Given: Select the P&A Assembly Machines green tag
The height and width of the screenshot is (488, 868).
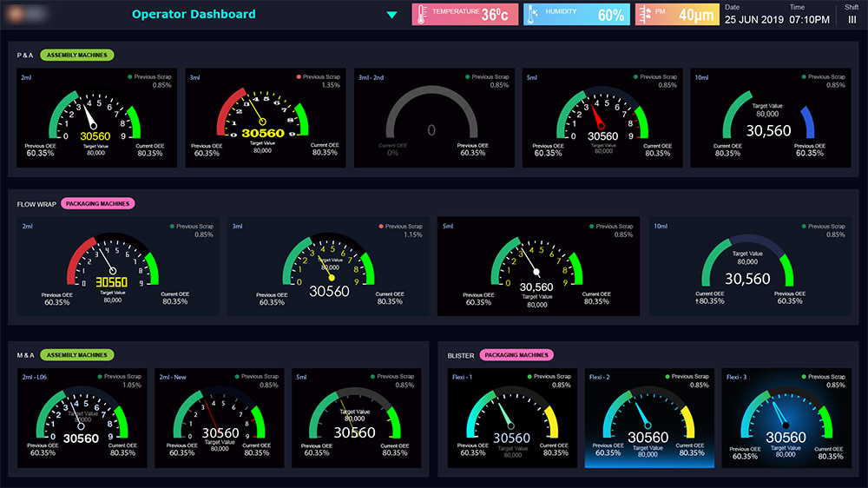Looking at the screenshot, I should (77, 56).
